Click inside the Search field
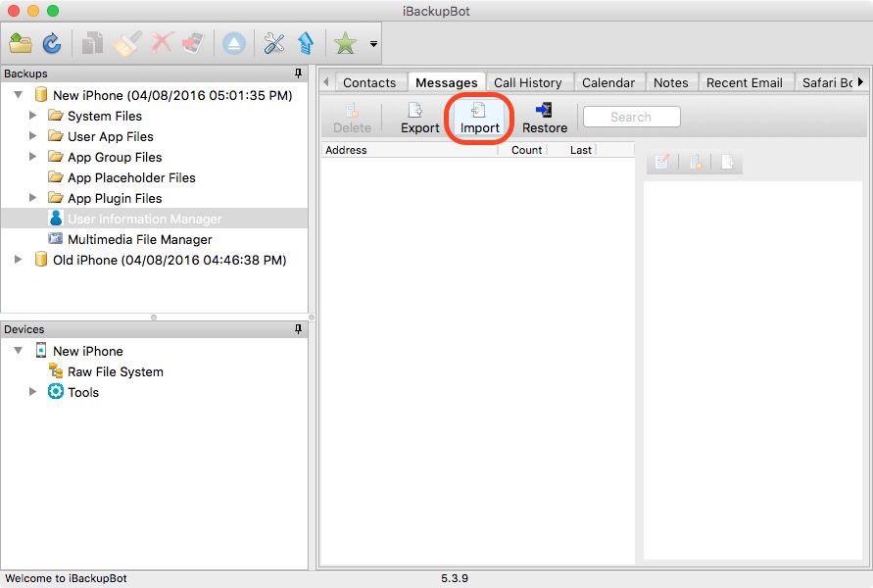 point(631,117)
